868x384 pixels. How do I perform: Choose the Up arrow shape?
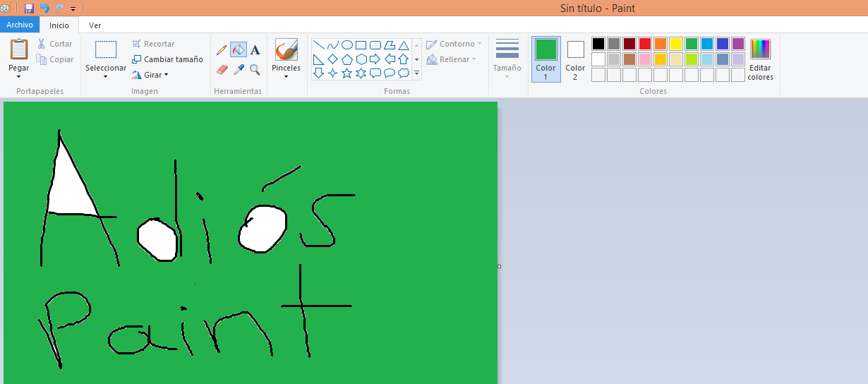[x=403, y=59]
